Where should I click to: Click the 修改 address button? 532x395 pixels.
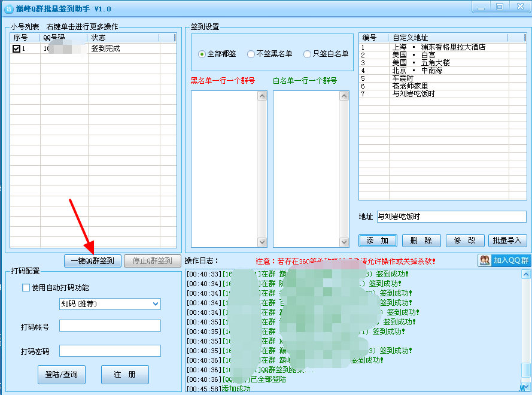click(465, 240)
